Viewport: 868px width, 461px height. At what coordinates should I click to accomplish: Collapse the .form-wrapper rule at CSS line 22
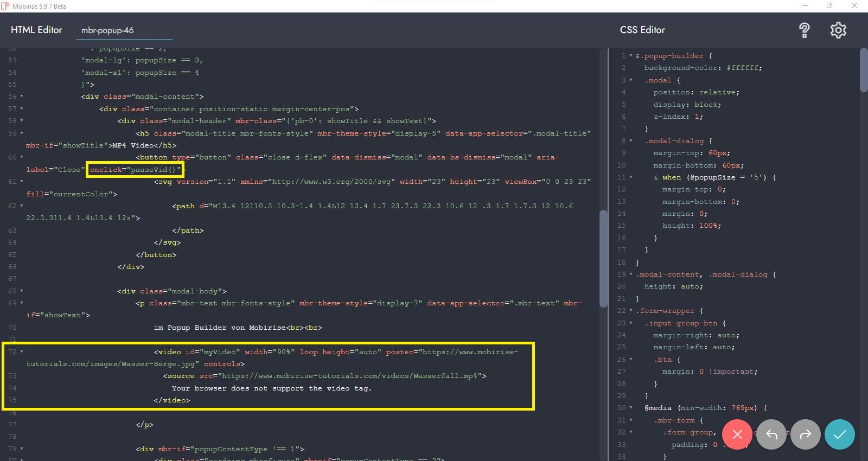(x=631, y=311)
